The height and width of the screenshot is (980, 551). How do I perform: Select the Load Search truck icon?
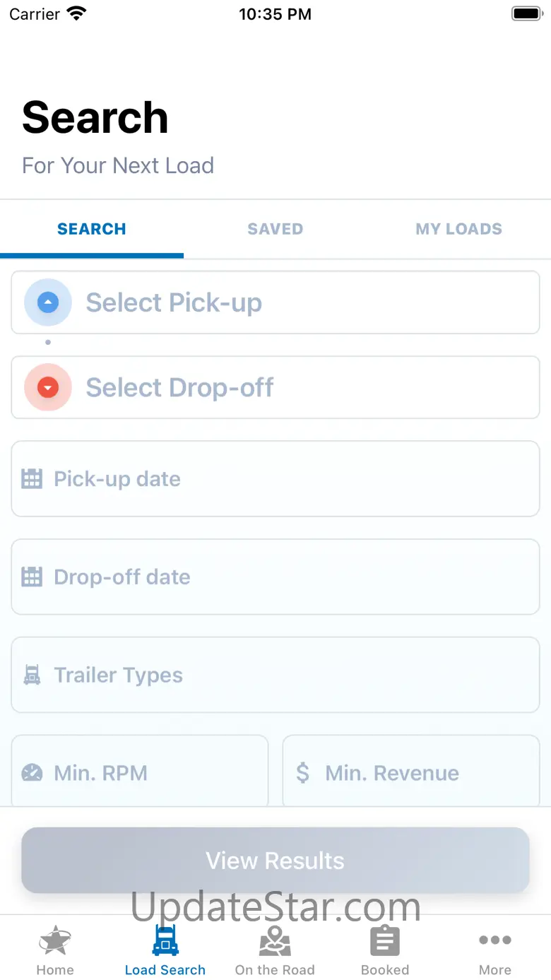(165, 940)
